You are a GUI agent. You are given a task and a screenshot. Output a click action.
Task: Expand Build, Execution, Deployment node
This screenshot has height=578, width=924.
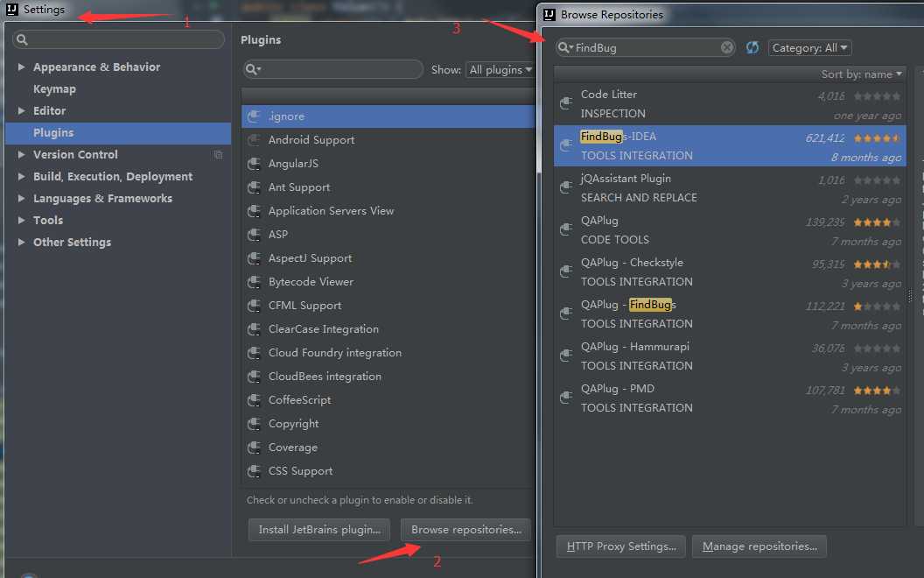point(21,176)
